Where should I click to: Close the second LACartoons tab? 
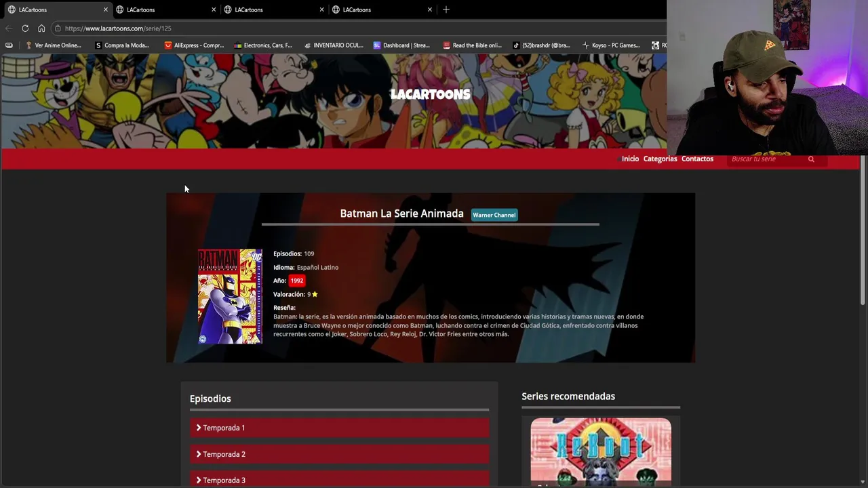(214, 9)
